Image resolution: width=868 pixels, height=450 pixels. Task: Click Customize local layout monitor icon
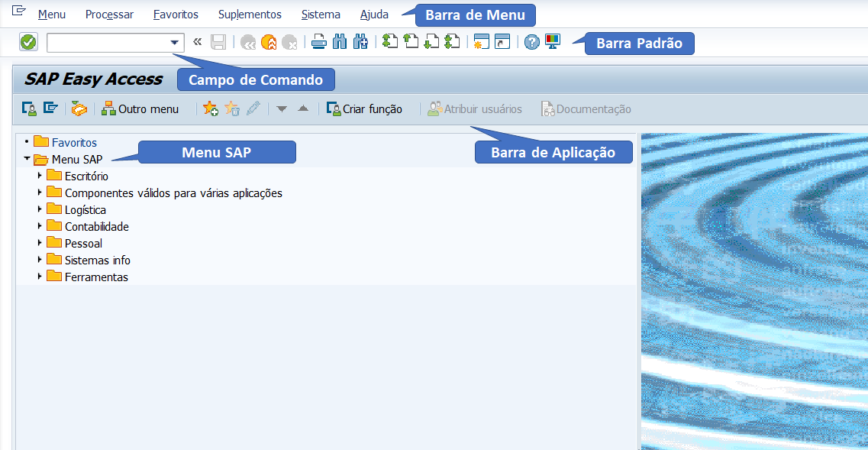[553, 41]
